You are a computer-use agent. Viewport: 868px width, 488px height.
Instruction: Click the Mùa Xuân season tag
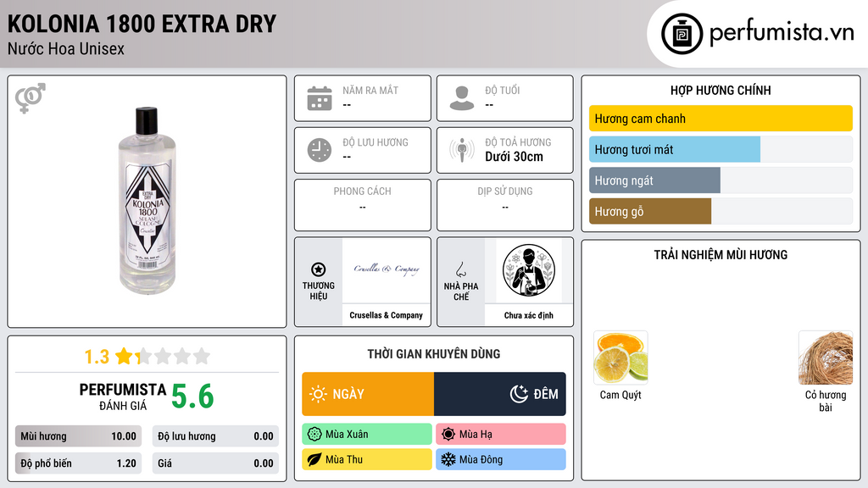point(367,435)
